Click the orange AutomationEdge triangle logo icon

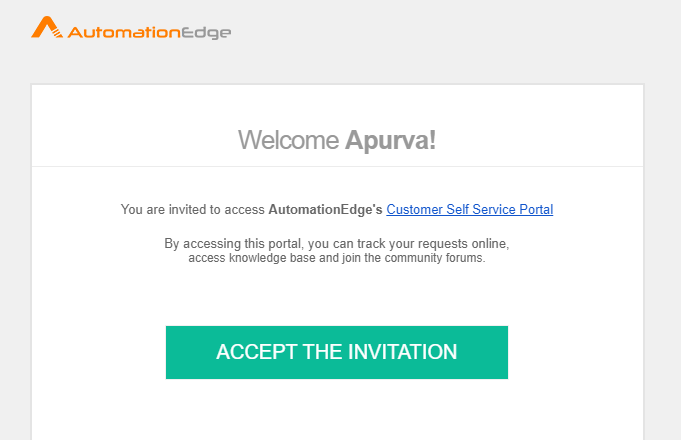pyautogui.click(x=47, y=27)
